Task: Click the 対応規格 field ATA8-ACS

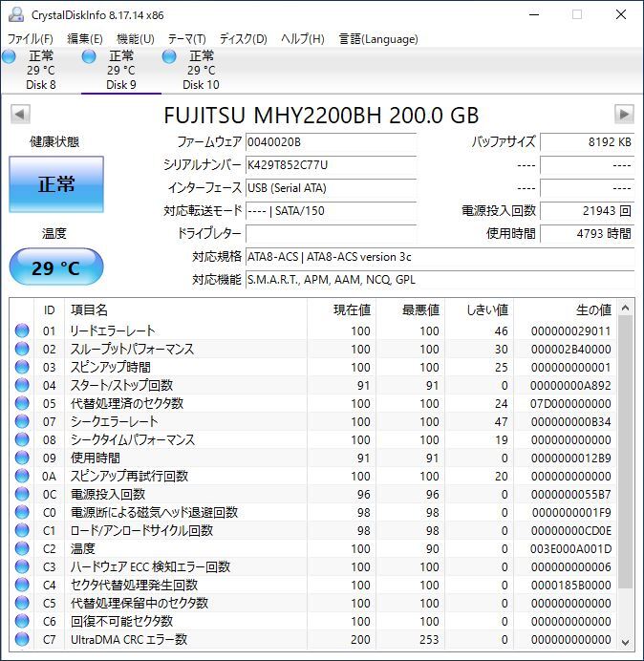Action: pos(440,257)
